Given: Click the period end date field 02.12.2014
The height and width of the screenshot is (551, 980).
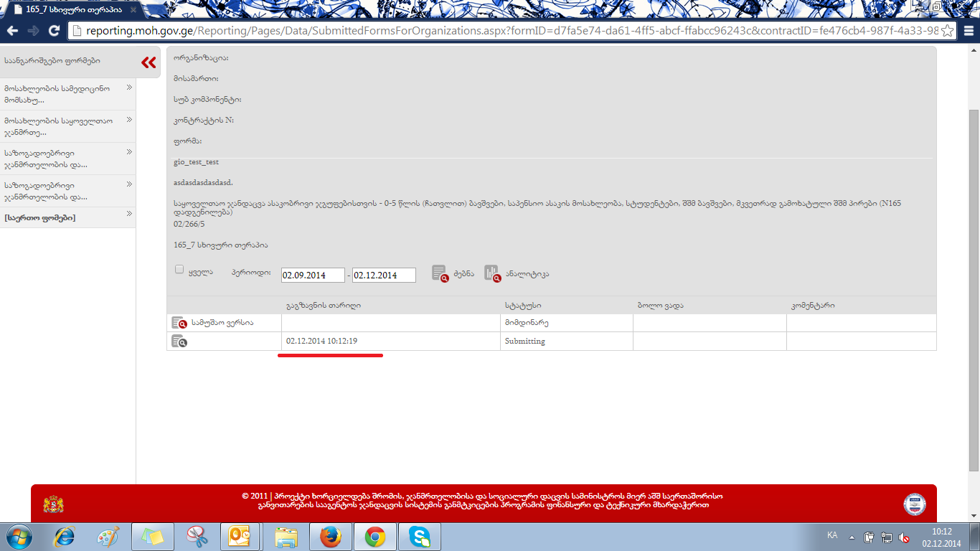Looking at the screenshot, I should click(x=384, y=275).
